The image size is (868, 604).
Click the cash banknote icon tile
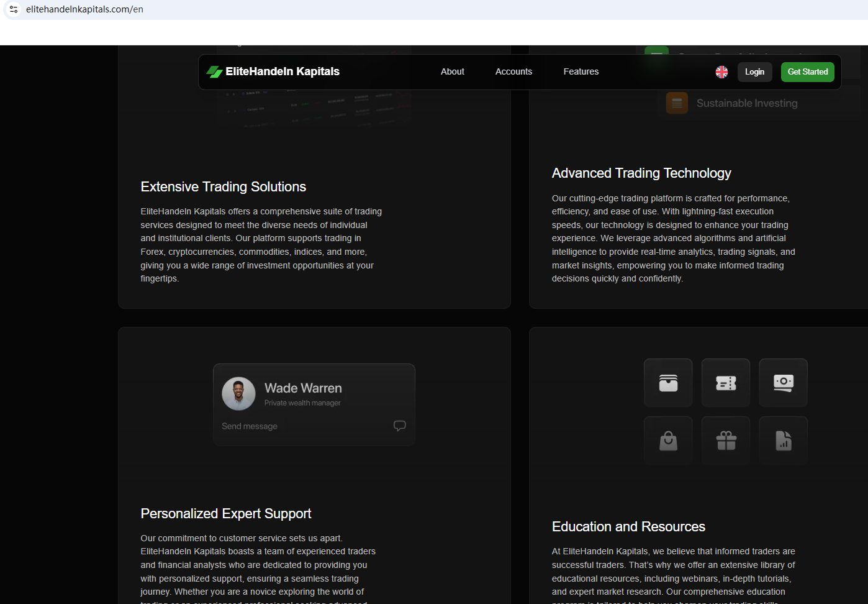[783, 383]
